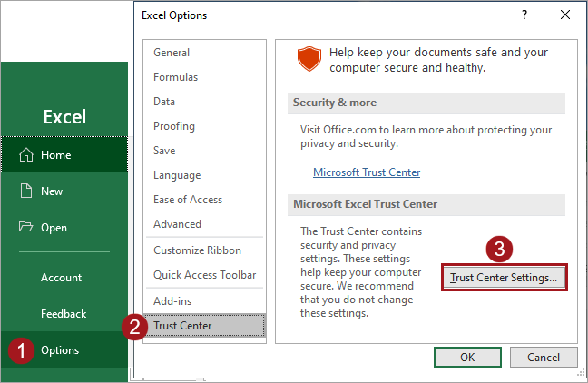Open the Account page in sidebar

(61, 278)
